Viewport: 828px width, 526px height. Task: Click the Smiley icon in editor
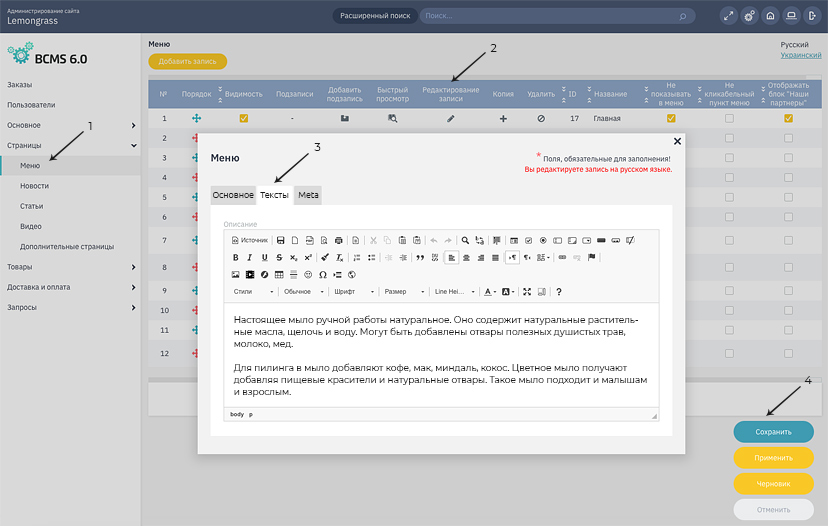tap(308, 275)
